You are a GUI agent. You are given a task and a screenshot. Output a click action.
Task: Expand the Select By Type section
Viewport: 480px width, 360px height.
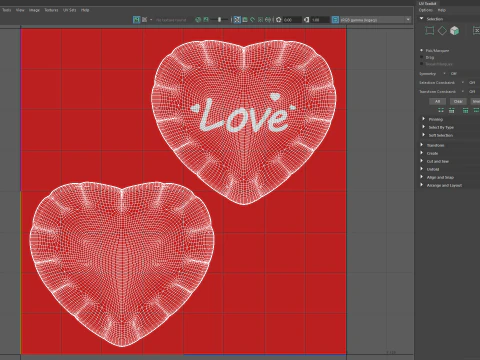point(424,127)
